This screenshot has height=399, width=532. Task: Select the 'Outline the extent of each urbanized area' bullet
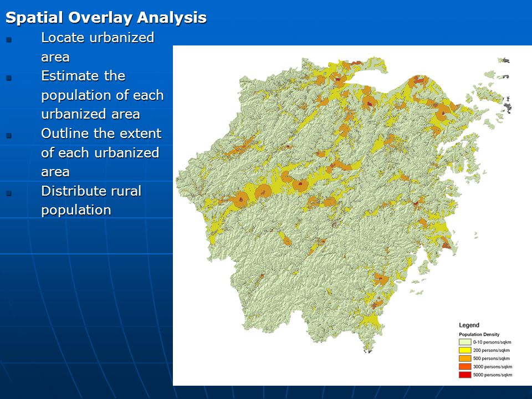pos(101,153)
